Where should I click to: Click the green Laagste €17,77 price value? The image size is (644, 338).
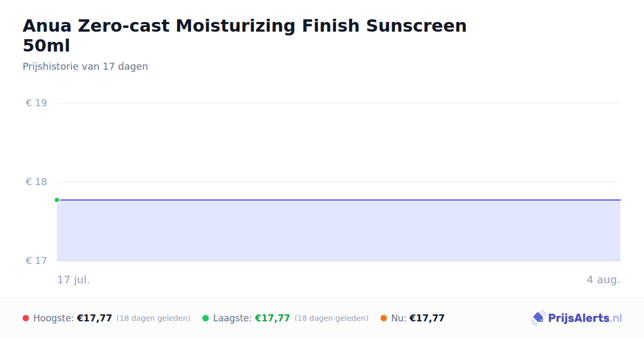[273, 318]
